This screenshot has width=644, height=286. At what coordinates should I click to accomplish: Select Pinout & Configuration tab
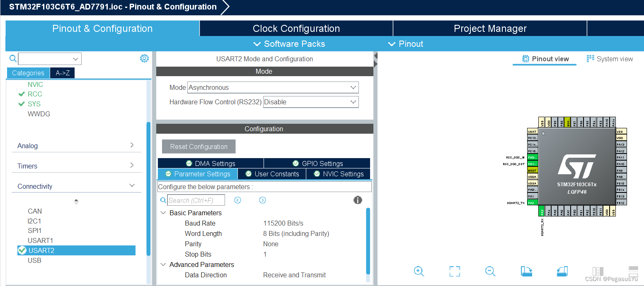tap(102, 29)
